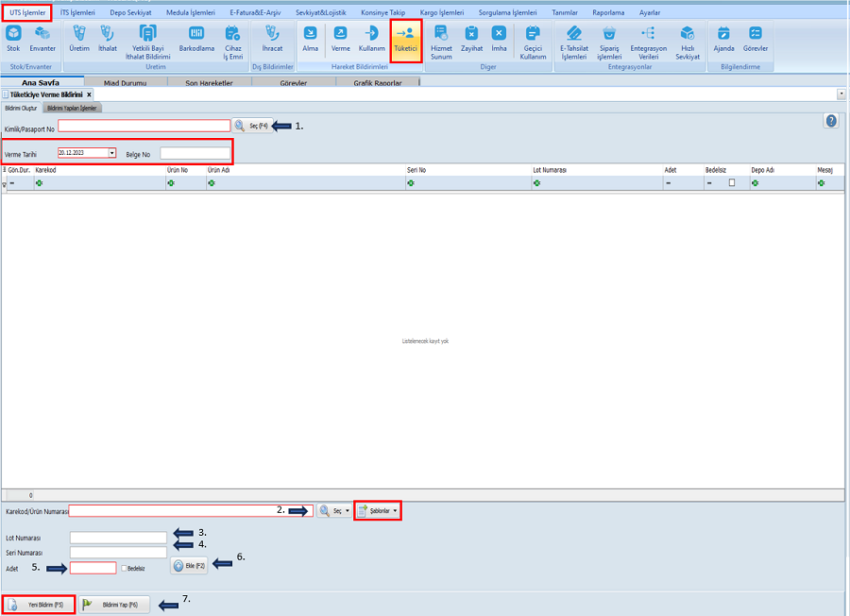Viewport: 850px width, 616px height.
Task: Click the Zayiat icon
Action: (x=471, y=38)
